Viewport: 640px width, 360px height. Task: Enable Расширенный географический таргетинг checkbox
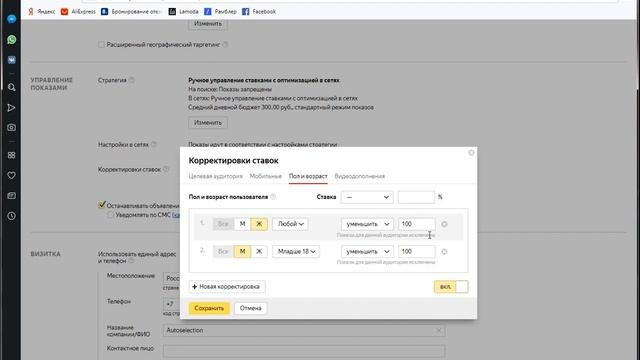pyautogui.click(x=101, y=44)
